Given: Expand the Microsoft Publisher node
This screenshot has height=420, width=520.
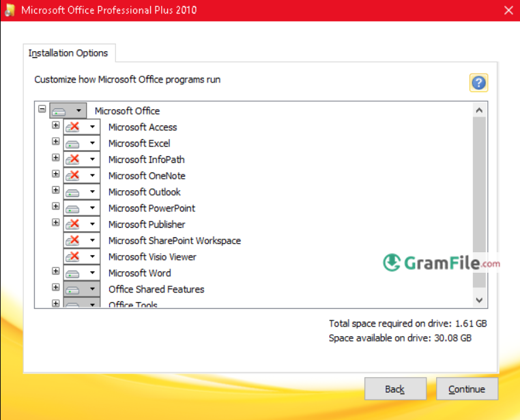Looking at the screenshot, I should [x=56, y=222].
